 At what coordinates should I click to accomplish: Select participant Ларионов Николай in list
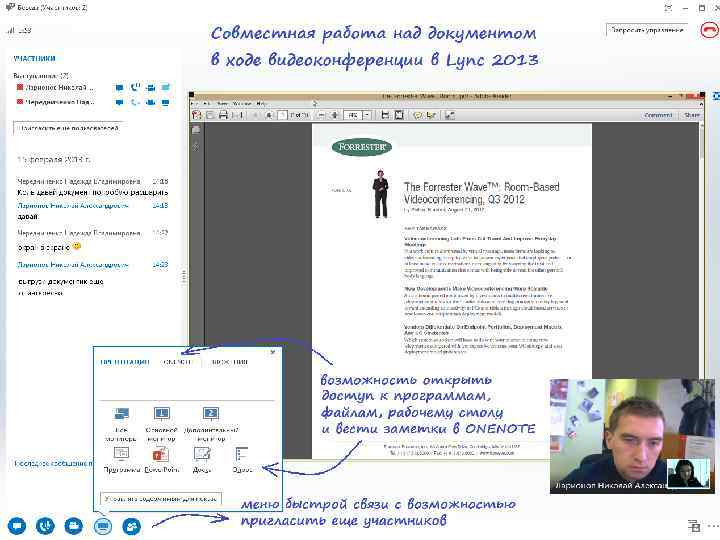coord(55,87)
